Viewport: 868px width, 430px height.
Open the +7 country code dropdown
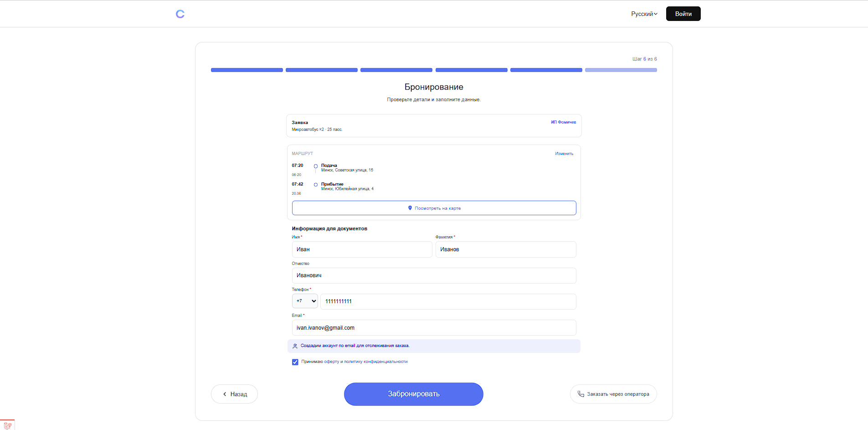click(305, 301)
